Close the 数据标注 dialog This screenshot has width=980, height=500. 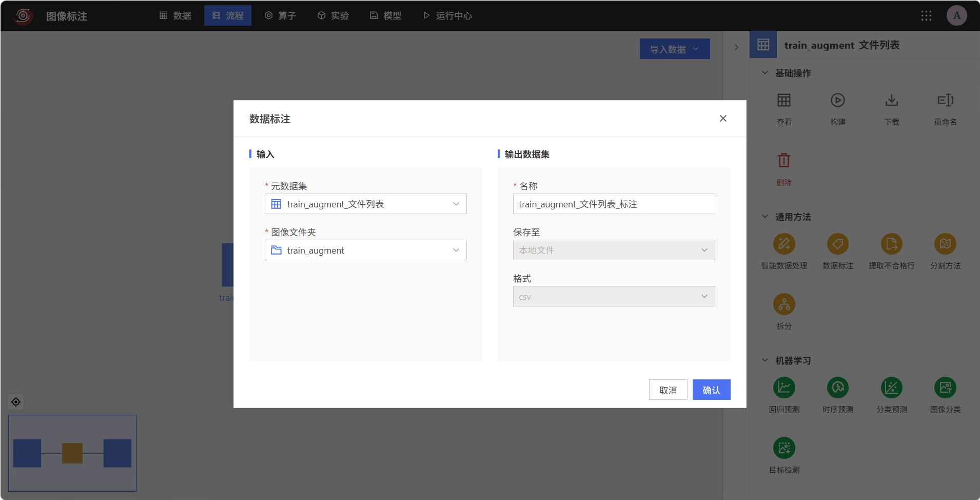tap(723, 119)
